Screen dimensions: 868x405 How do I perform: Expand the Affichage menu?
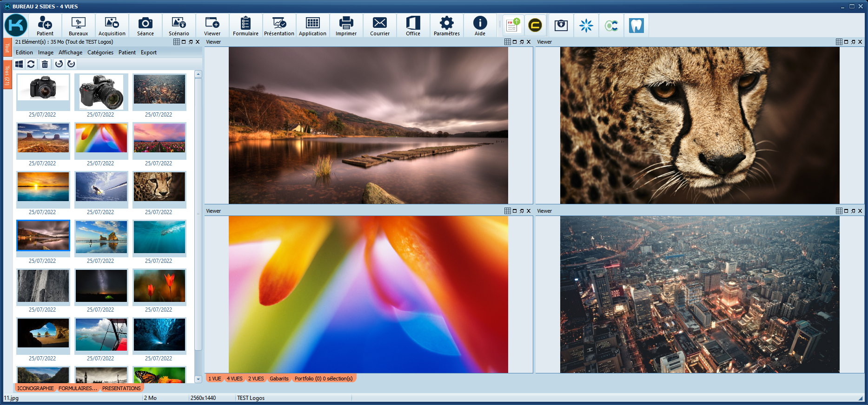pyautogui.click(x=70, y=52)
